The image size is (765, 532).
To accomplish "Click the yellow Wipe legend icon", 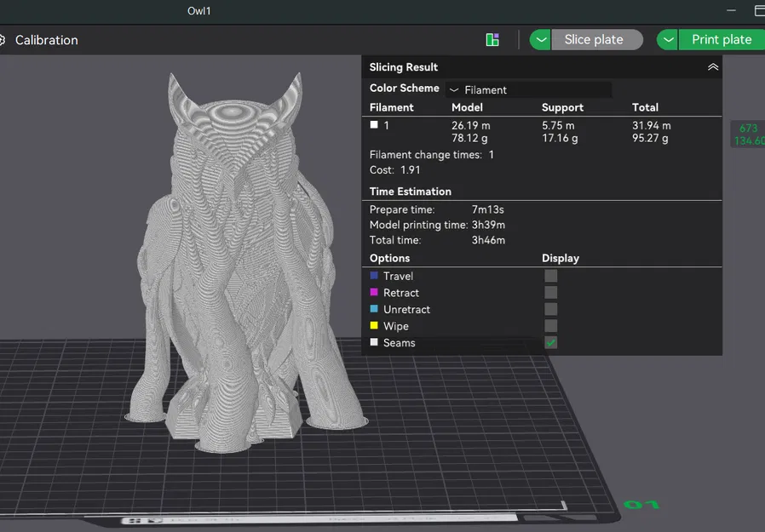I will coord(374,326).
